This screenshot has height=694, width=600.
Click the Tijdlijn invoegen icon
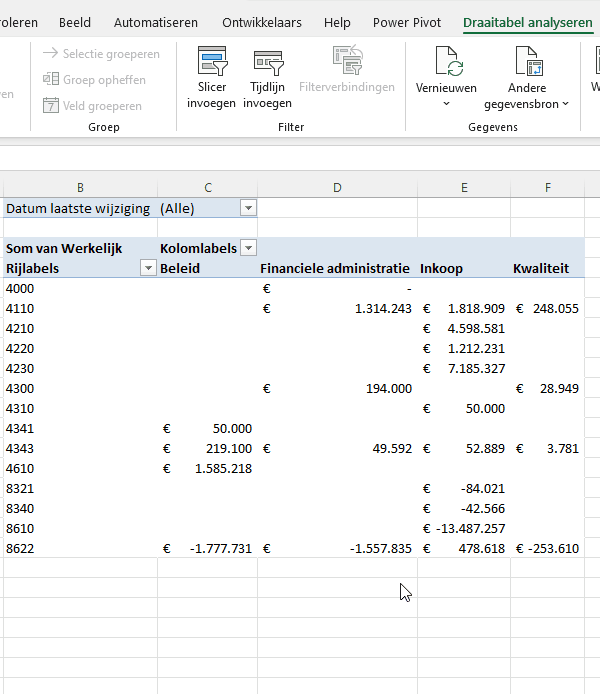267,62
